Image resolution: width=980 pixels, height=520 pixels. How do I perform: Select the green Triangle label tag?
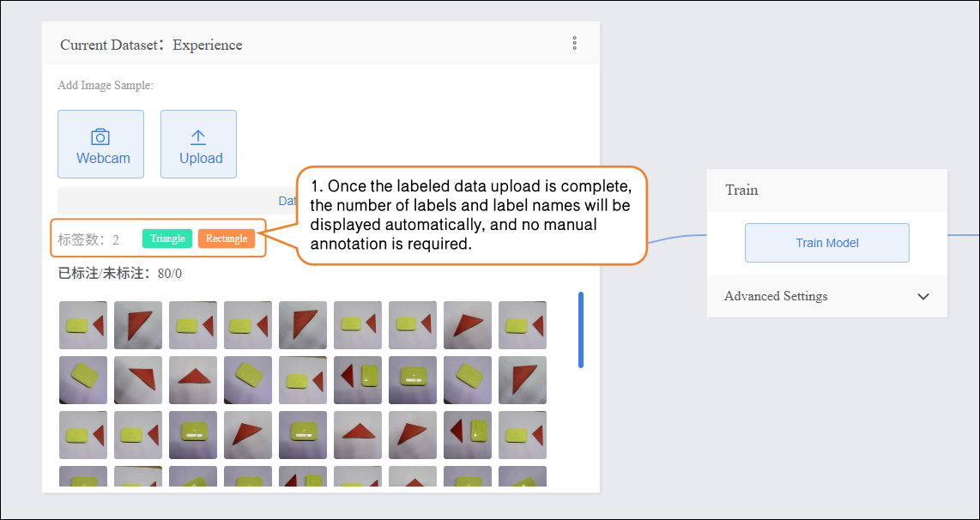tap(167, 239)
